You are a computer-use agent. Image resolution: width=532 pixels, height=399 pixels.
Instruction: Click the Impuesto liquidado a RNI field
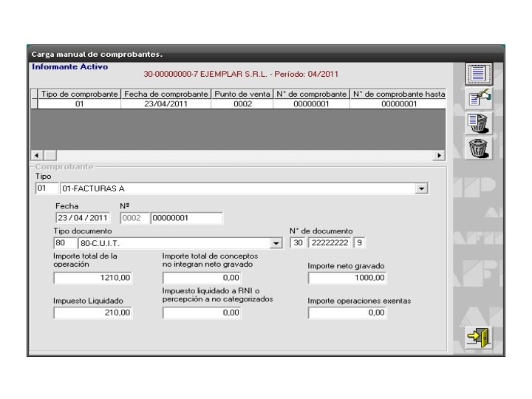coord(202,313)
